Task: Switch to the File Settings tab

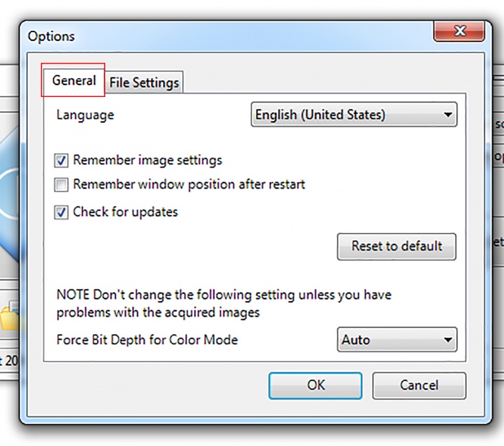Action: point(144,83)
